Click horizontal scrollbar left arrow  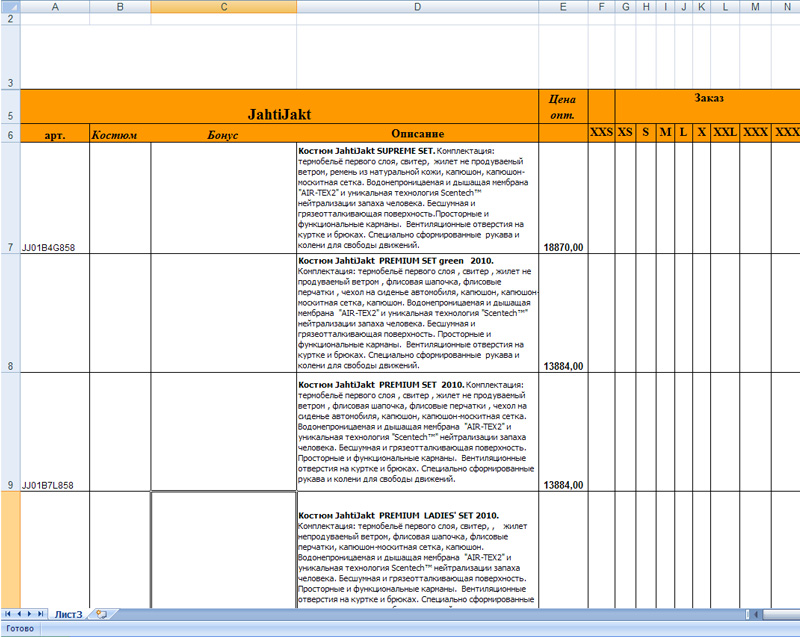click(x=757, y=615)
